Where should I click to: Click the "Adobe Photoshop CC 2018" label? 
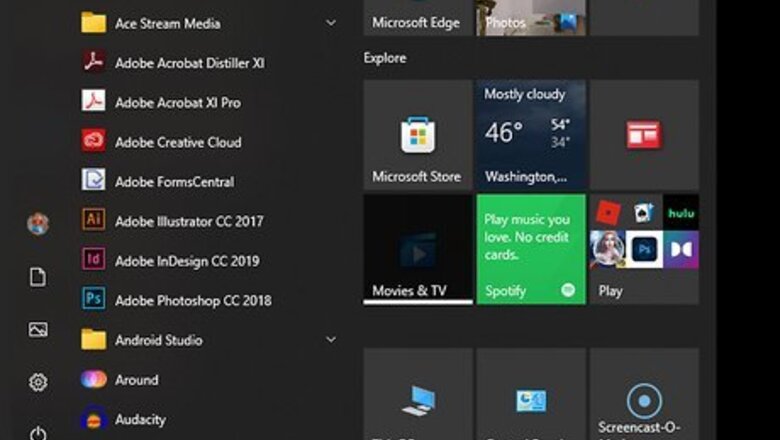pyautogui.click(x=194, y=301)
